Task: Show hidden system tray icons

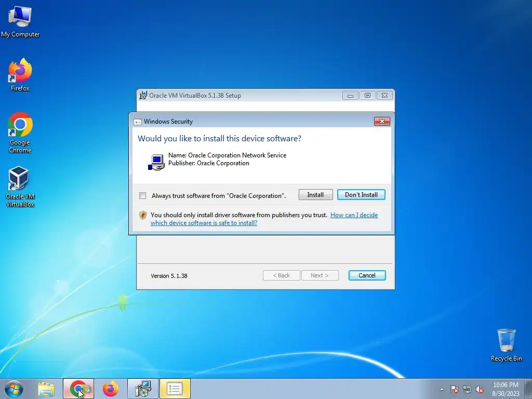Action: [x=442, y=389]
